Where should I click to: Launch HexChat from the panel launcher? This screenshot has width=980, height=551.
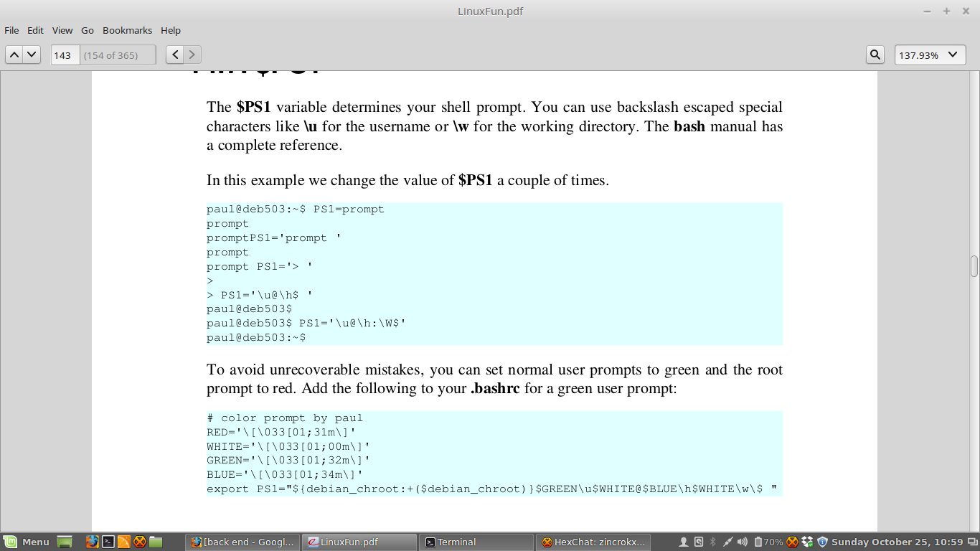click(140, 542)
